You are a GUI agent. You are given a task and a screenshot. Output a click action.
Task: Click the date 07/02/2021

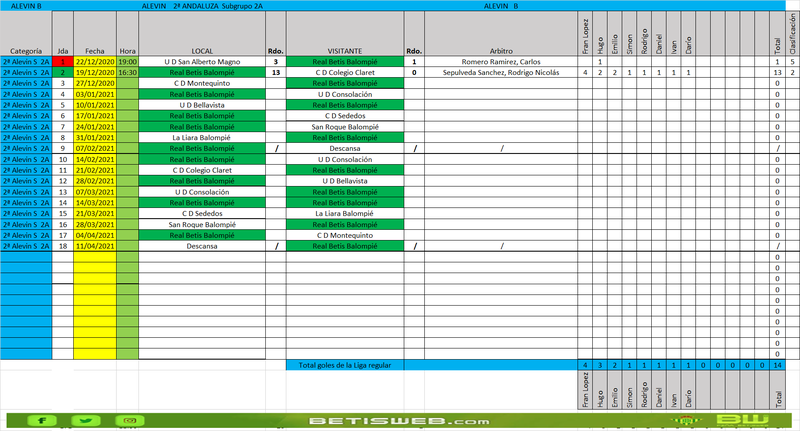coord(95,148)
